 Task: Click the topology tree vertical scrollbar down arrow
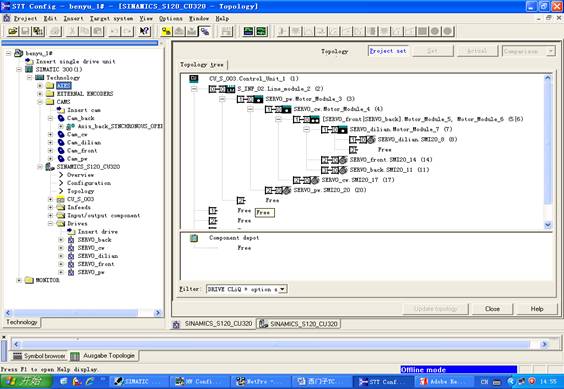point(548,225)
